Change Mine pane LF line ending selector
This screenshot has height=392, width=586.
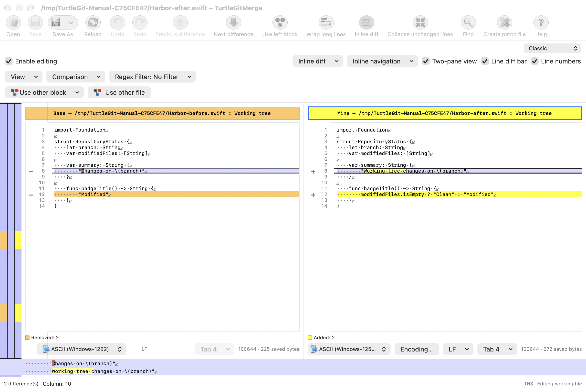(458, 349)
